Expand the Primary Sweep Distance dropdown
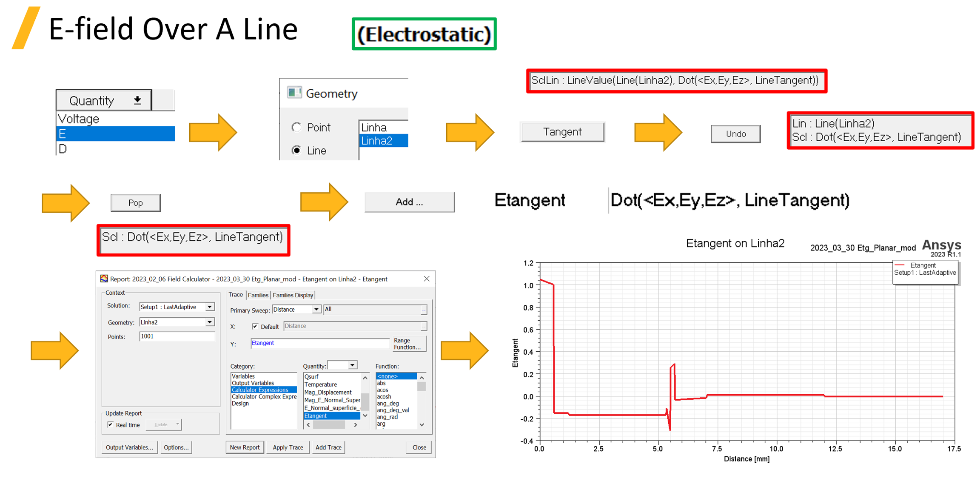This screenshot has height=481, width=980. pyautogui.click(x=316, y=310)
